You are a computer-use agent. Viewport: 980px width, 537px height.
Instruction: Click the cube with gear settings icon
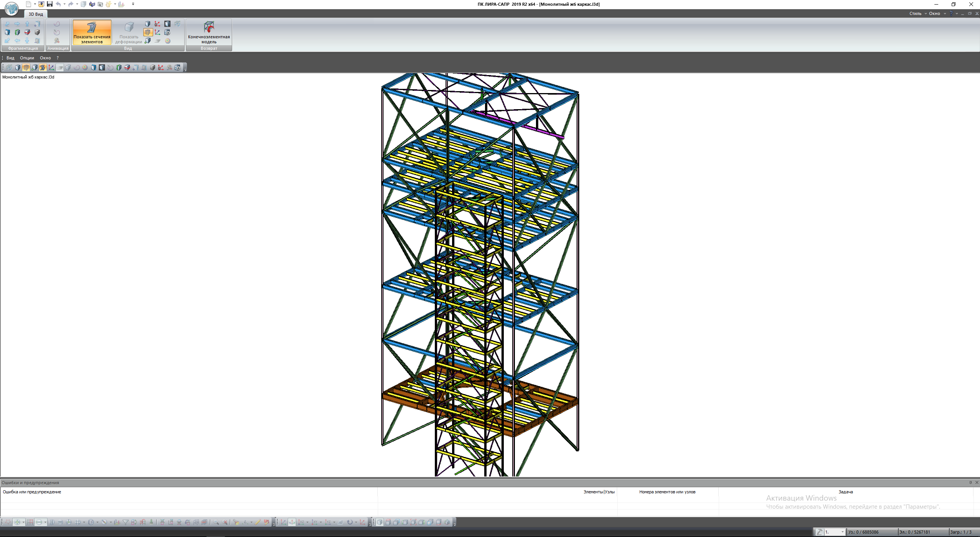167,33
